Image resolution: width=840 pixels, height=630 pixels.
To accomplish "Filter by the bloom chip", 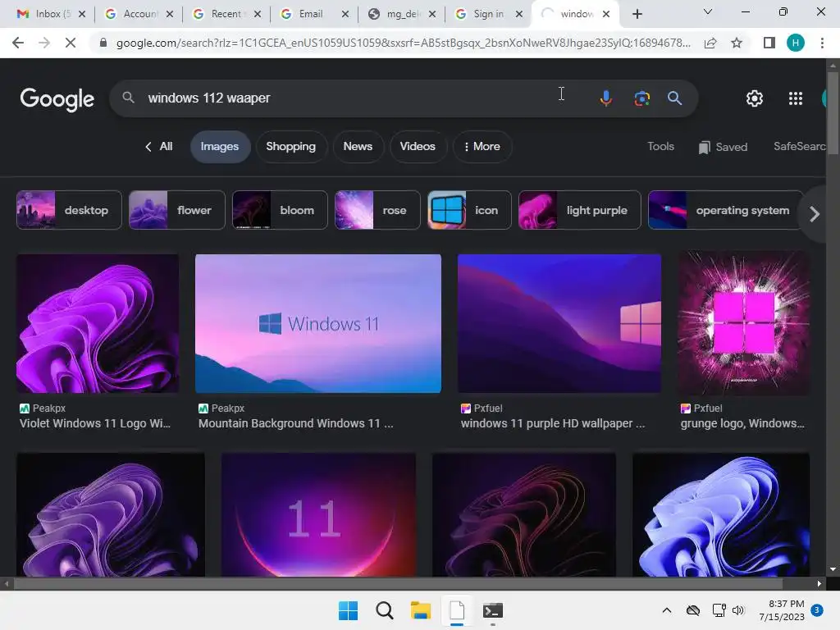I will pos(280,210).
